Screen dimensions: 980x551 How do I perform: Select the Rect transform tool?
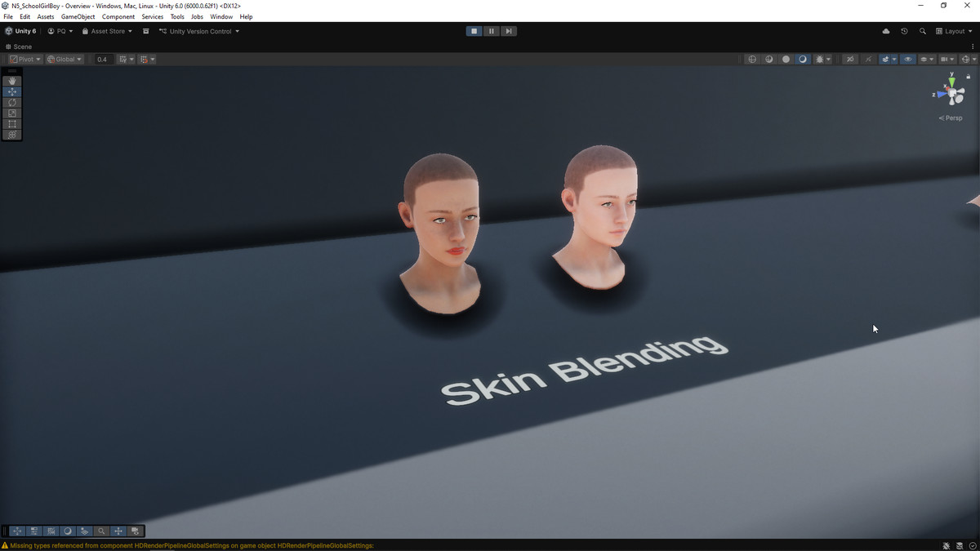[11, 124]
